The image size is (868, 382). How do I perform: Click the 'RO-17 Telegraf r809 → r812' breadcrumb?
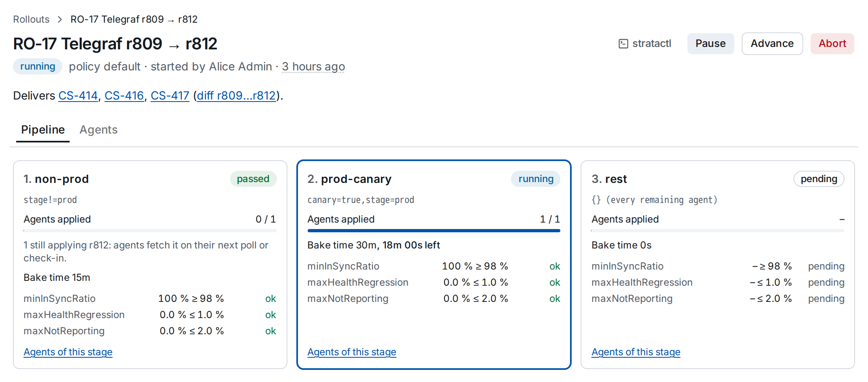tap(134, 19)
